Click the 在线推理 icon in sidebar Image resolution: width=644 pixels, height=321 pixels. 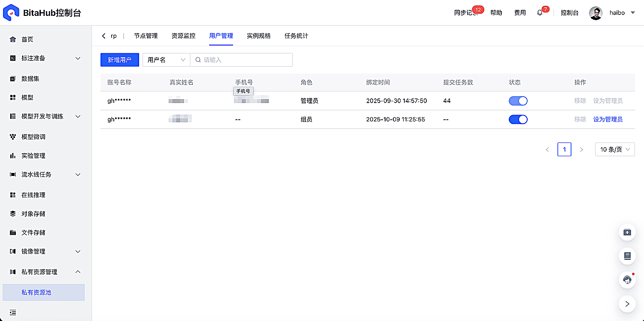(13, 195)
